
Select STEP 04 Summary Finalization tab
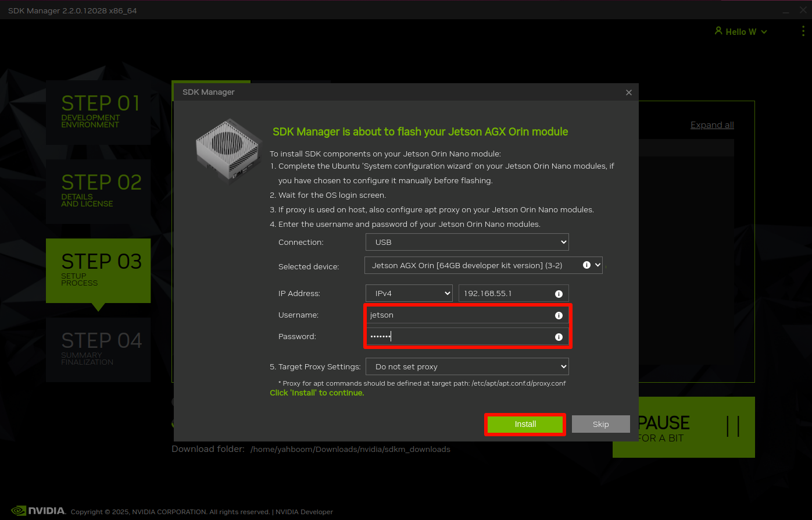[98, 350]
